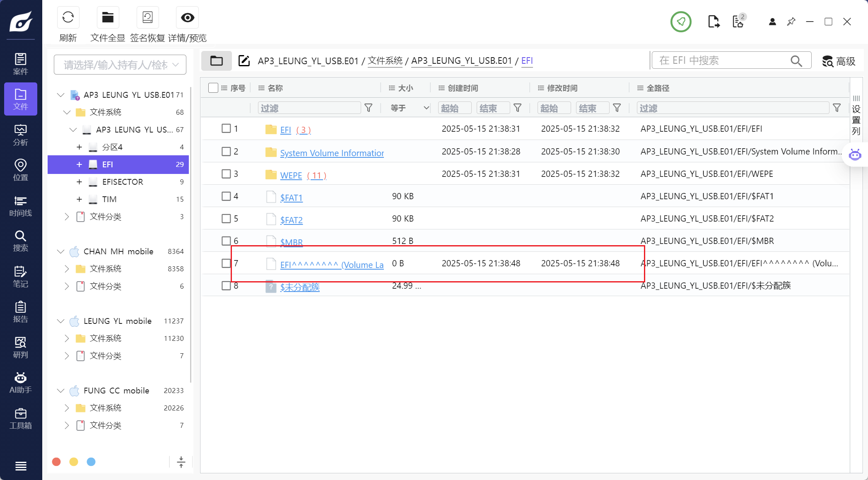This screenshot has height=480, width=868.
Task: Expand the FUNG CC mobile 文件系统 node
Action: [67, 408]
